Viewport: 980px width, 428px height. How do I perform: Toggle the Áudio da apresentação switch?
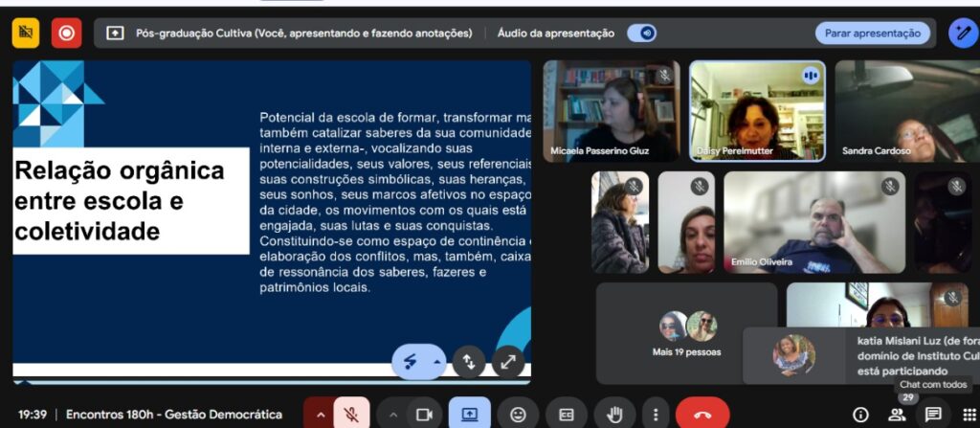(641, 33)
